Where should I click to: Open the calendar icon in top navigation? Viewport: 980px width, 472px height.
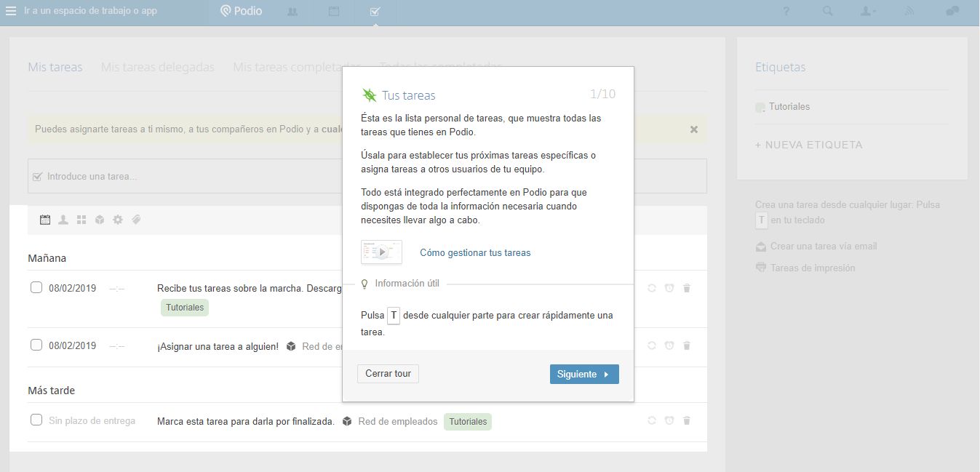(334, 12)
